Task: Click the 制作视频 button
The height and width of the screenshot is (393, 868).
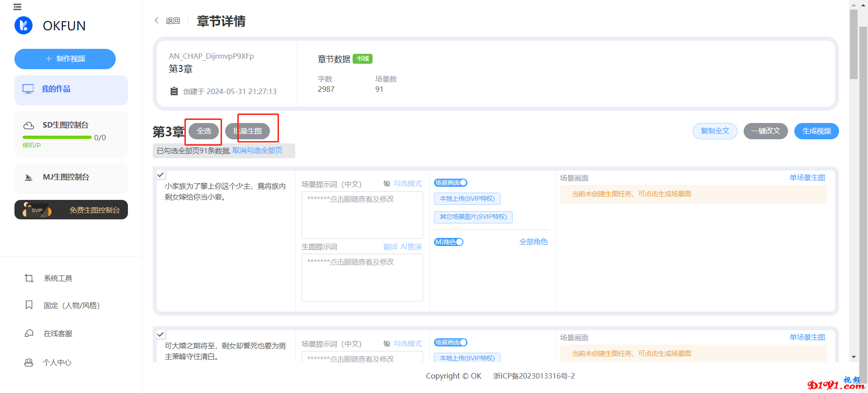Action: pyautogui.click(x=65, y=59)
